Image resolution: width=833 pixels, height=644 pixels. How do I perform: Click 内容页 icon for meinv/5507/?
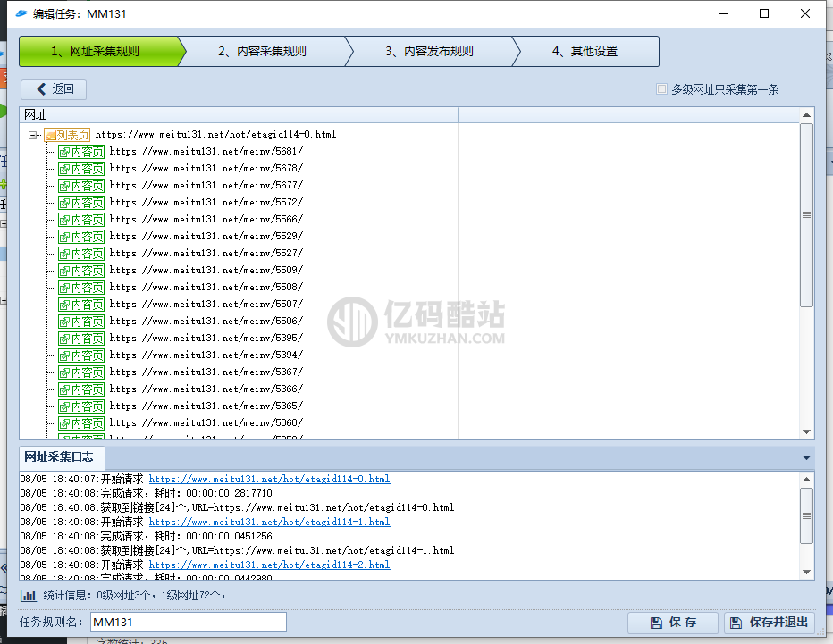pos(81,305)
